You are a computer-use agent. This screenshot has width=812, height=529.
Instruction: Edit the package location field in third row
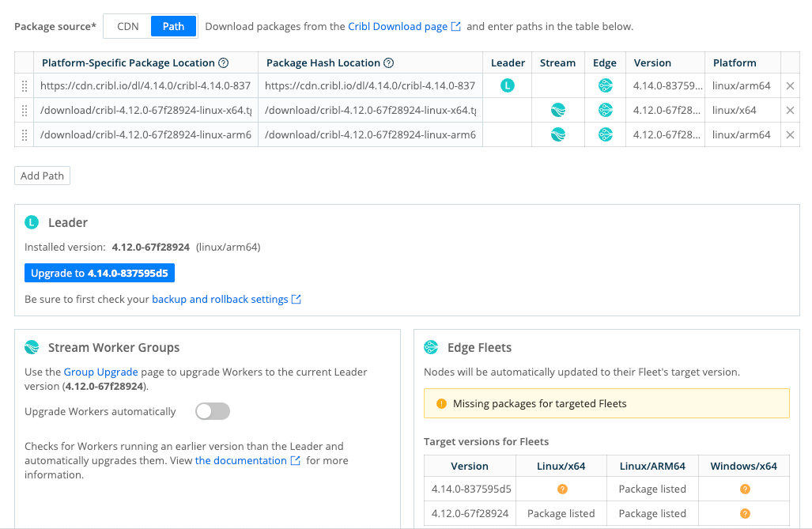[146, 135]
